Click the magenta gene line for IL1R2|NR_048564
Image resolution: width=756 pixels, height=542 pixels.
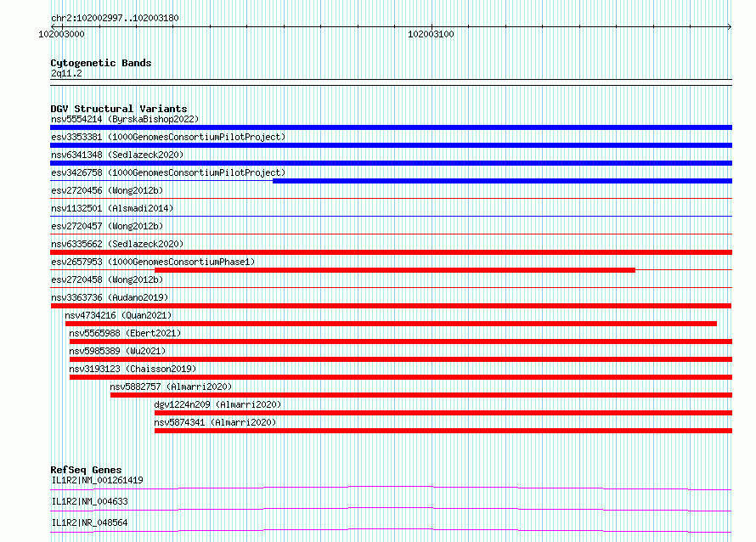tap(391, 530)
